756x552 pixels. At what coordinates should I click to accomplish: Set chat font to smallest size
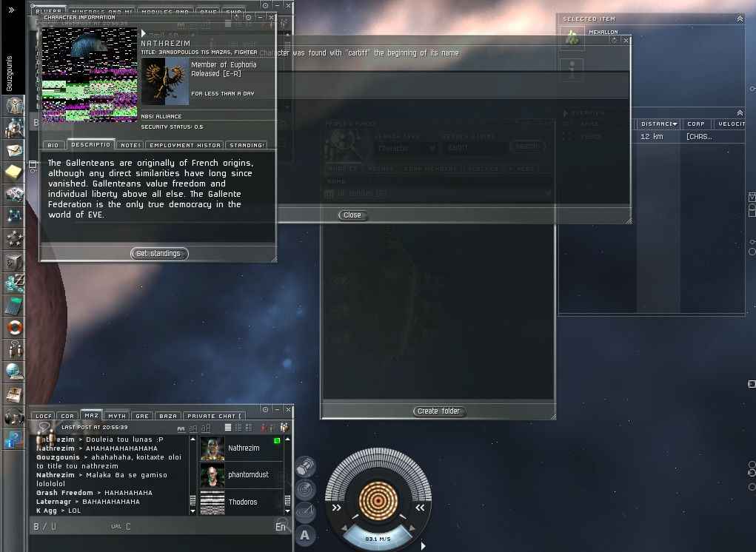tap(181, 428)
